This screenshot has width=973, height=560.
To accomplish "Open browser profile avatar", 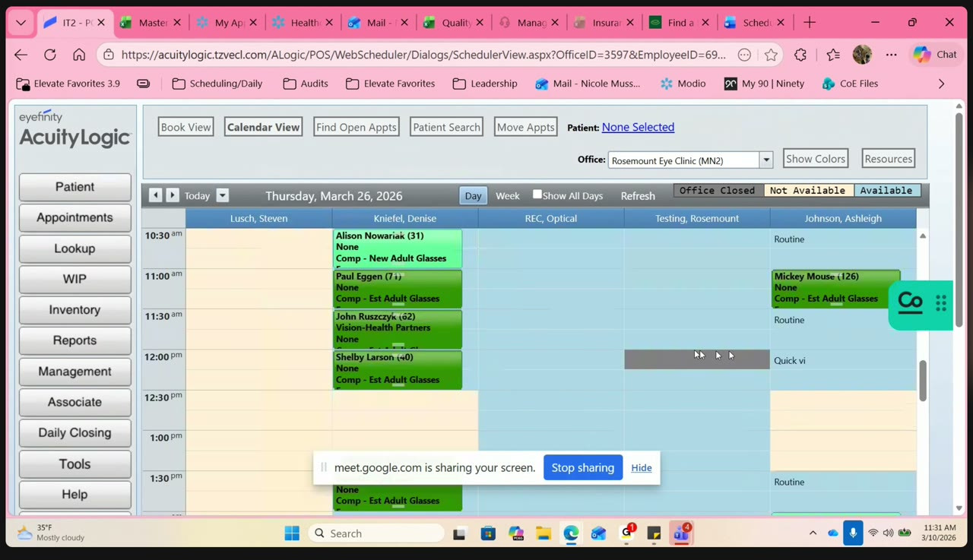I will tap(862, 55).
